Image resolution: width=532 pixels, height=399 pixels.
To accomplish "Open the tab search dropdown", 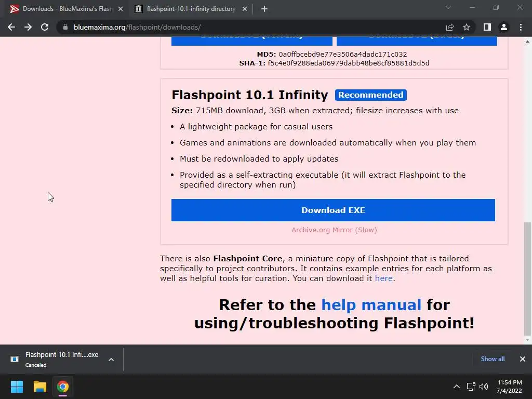I will pyautogui.click(x=448, y=7).
